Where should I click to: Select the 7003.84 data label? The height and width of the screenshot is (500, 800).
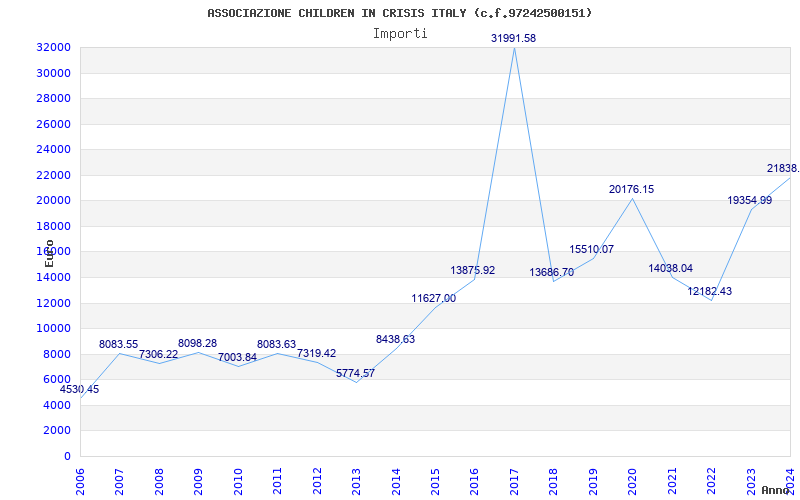237,357
